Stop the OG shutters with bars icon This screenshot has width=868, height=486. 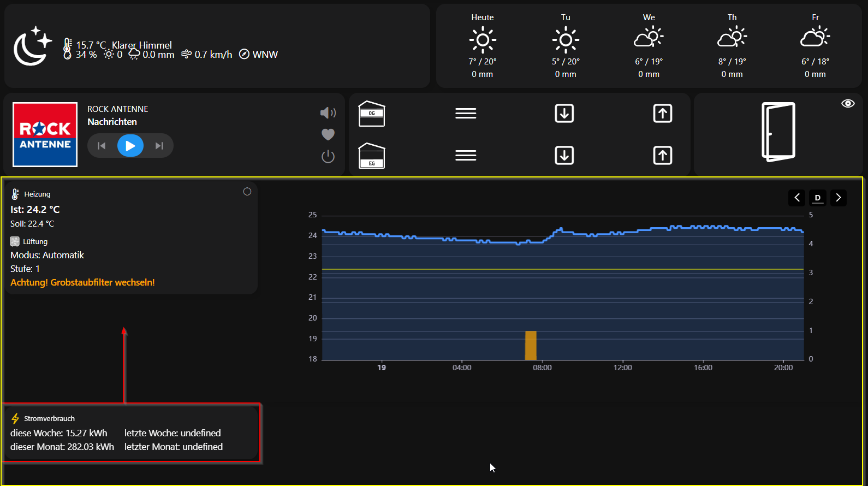tap(466, 114)
